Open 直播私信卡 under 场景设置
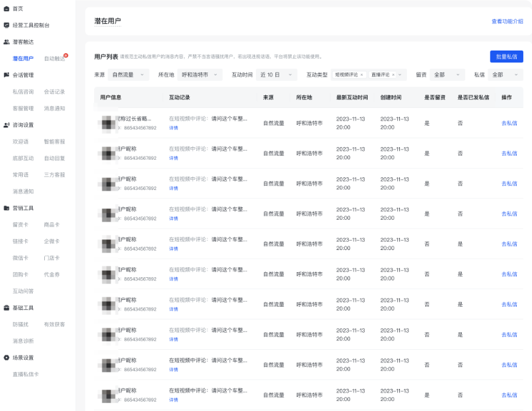Image resolution: width=532 pixels, height=411 pixels. pos(25,374)
